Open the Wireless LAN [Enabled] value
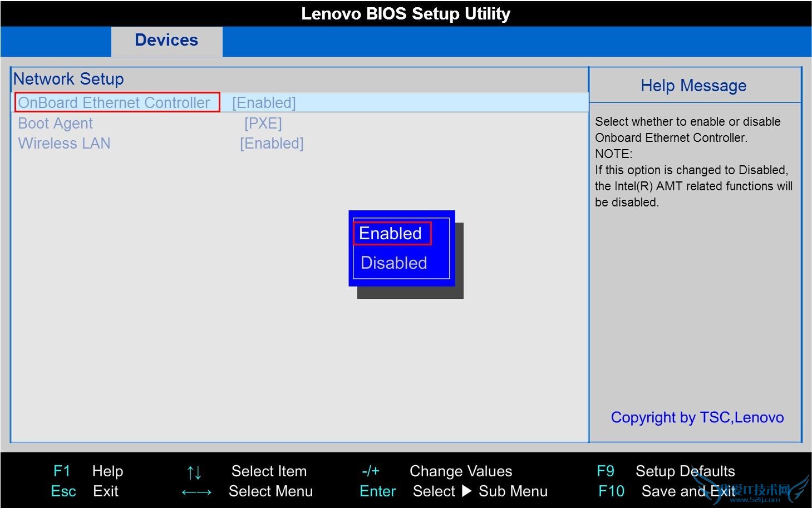This screenshot has height=508, width=812. (x=272, y=144)
